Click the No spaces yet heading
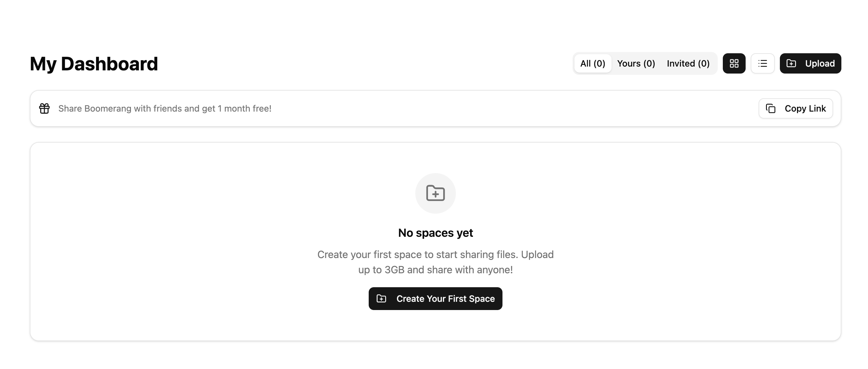 pos(435,233)
